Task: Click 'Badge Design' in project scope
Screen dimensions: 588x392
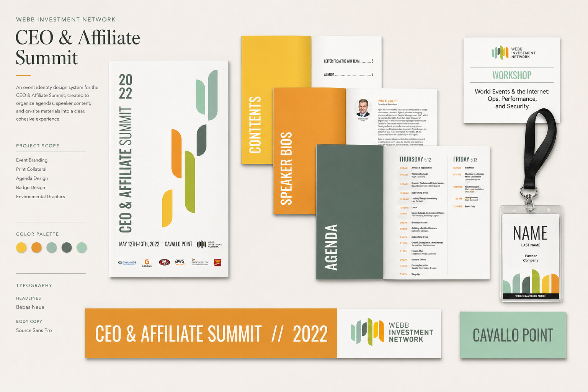Action: click(31, 188)
